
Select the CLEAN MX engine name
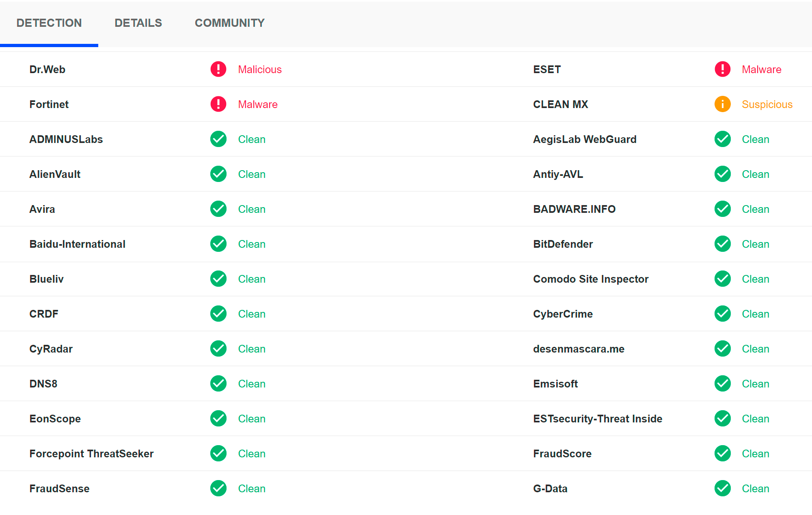(x=561, y=104)
